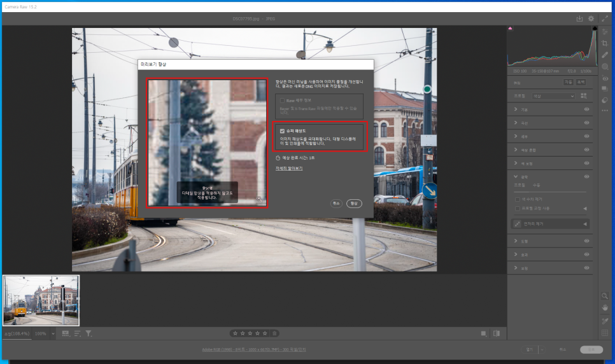Open the profile dropdown showing 색상

(553, 96)
